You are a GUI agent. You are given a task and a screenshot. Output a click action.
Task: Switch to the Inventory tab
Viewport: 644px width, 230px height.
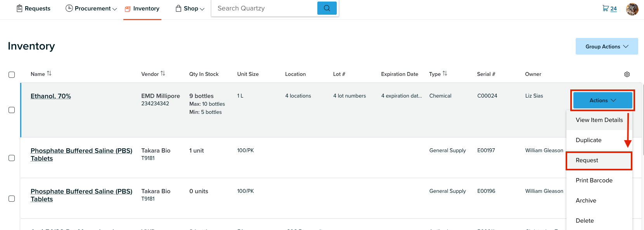click(142, 9)
